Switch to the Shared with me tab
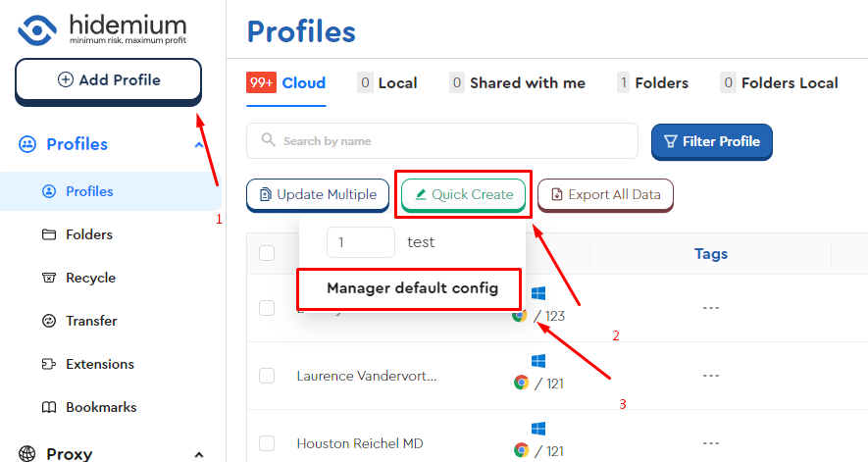This screenshot has height=462, width=868. (517, 83)
